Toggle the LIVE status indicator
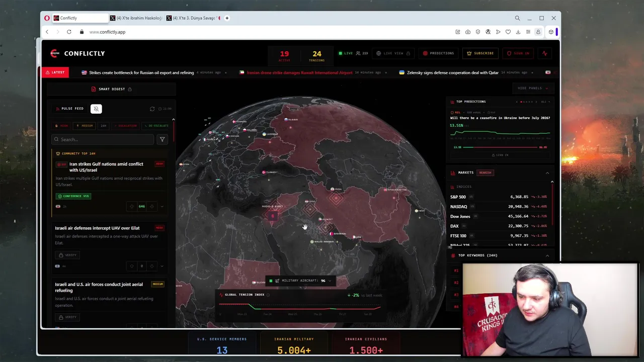644x362 pixels. pos(346,53)
